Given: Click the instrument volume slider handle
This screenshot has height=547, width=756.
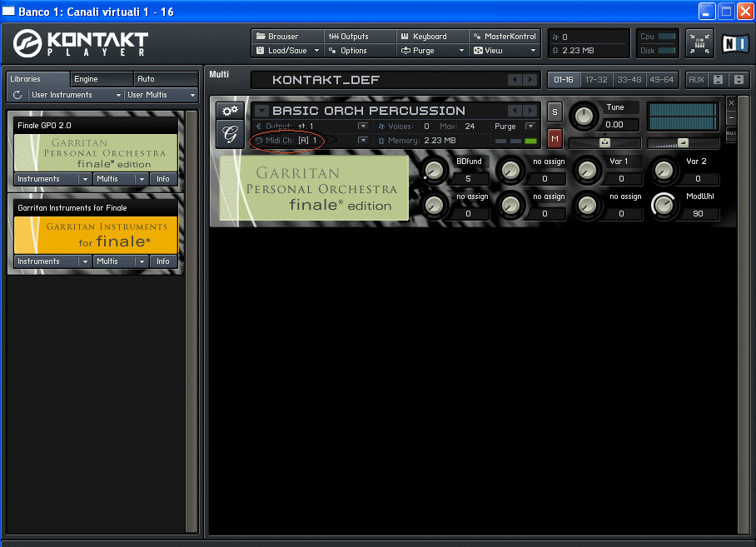Looking at the screenshot, I should pos(683,142).
